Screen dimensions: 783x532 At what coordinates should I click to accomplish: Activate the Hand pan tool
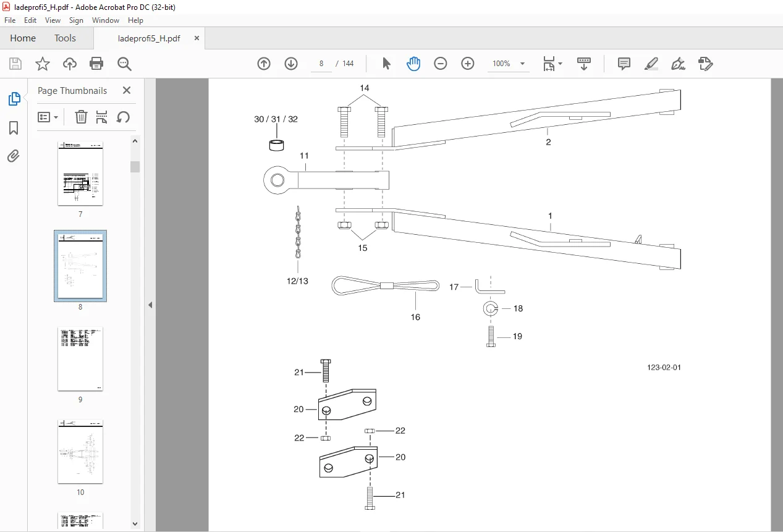(x=413, y=64)
